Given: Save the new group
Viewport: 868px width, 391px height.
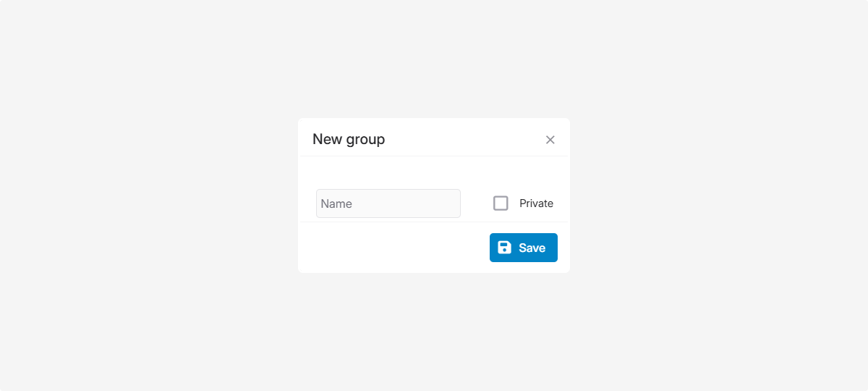Looking at the screenshot, I should click(524, 248).
